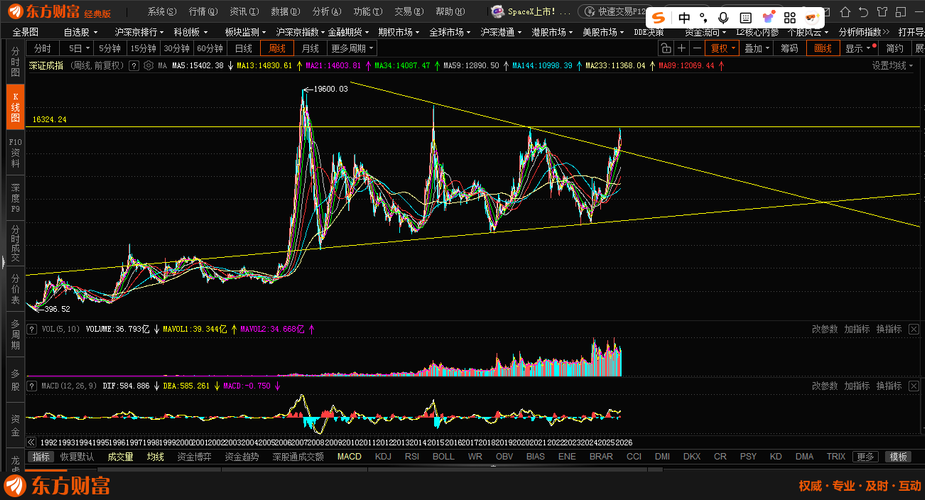Toggle 均线 moving average display

point(155,457)
